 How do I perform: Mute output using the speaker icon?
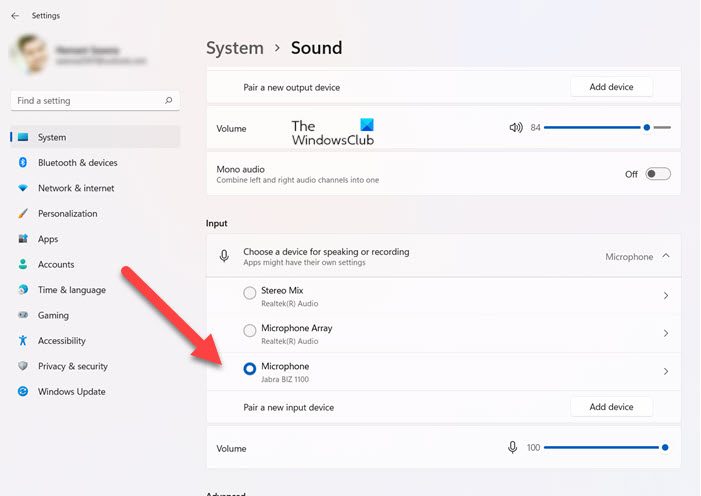click(x=516, y=128)
